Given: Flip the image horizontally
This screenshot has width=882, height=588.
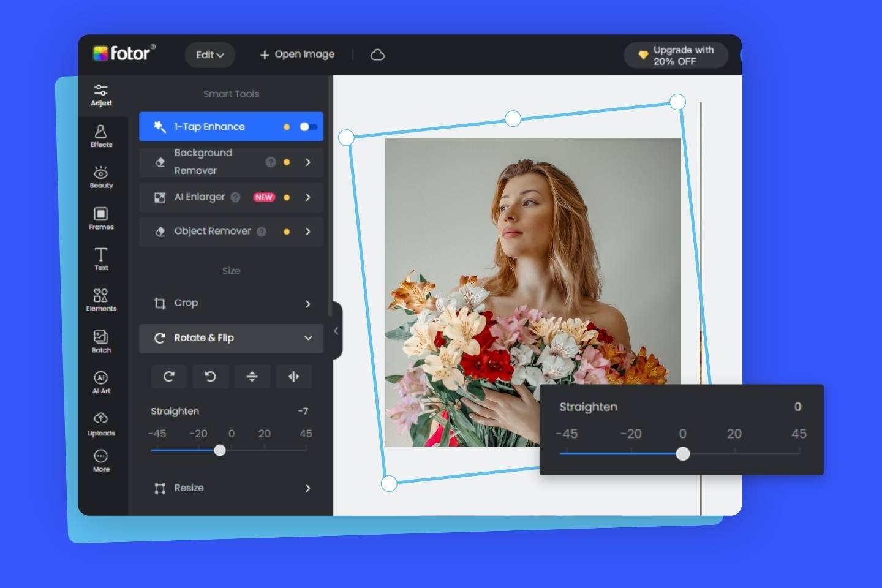Looking at the screenshot, I should pyautogui.click(x=293, y=377).
